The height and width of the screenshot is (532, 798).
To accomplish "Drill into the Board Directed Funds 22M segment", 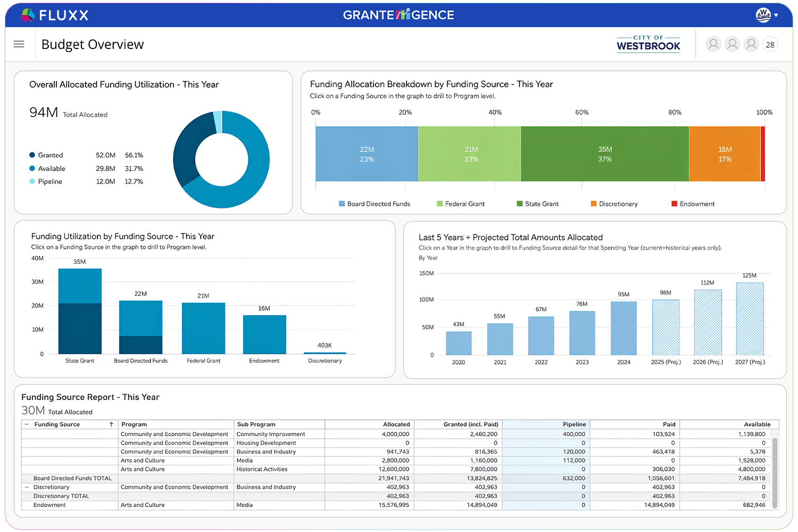I will 367,154.
